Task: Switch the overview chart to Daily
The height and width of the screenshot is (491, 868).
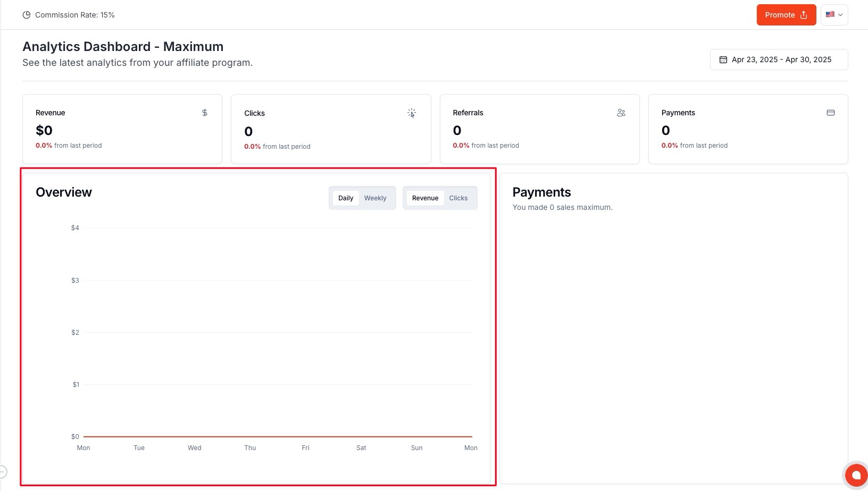Action: pyautogui.click(x=346, y=198)
